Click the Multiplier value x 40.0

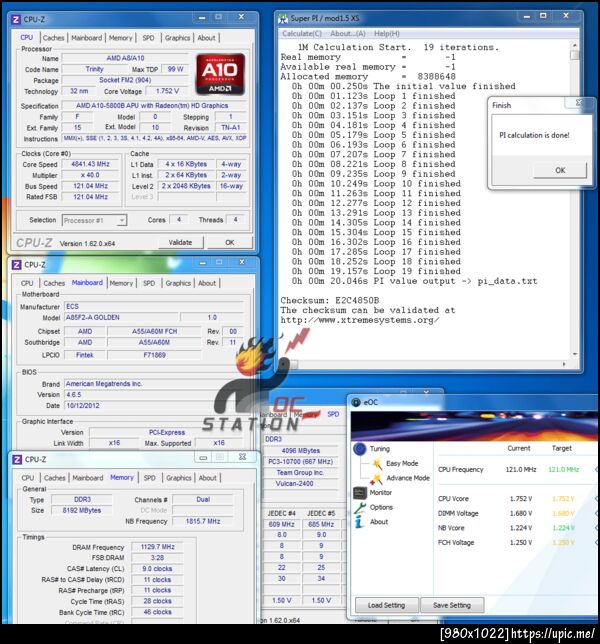pyautogui.click(x=90, y=175)
